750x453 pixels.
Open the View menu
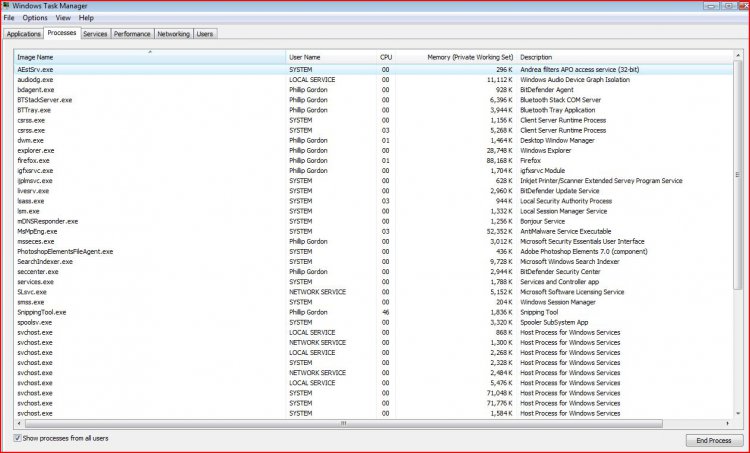[63, 18]
